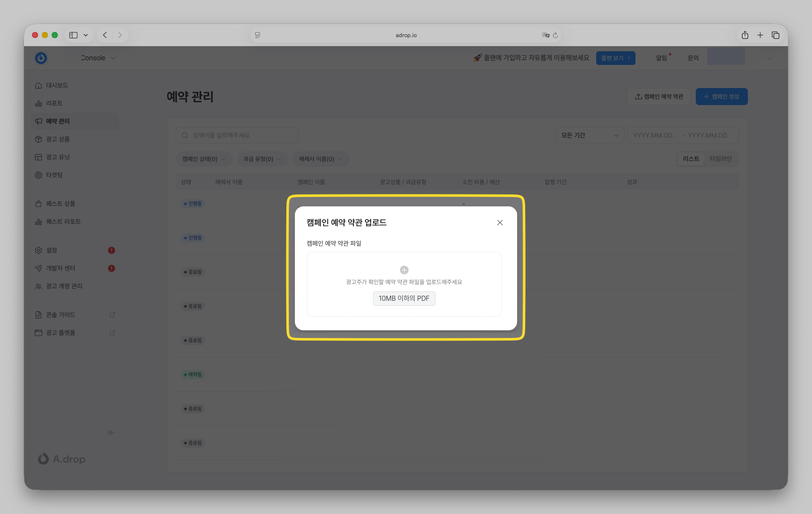Switch to 리스트 view

click(691, 159)
